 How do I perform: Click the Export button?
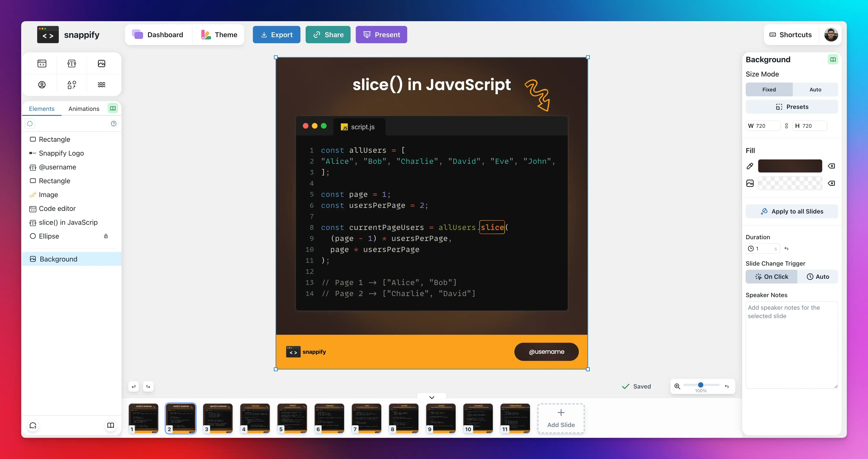click(276, 35)
